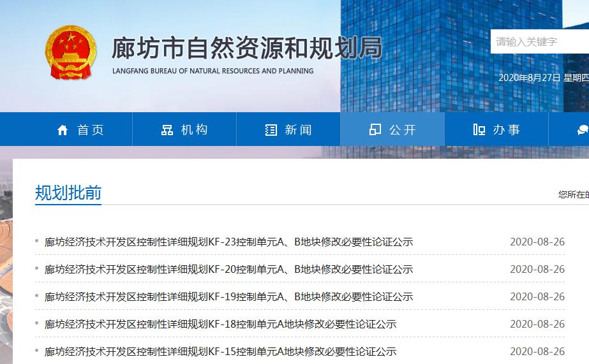The height and width of the screenshot is (364, 589).
Task: Open the KF-20控制单元 announcement link
Action: click(228, 270)
